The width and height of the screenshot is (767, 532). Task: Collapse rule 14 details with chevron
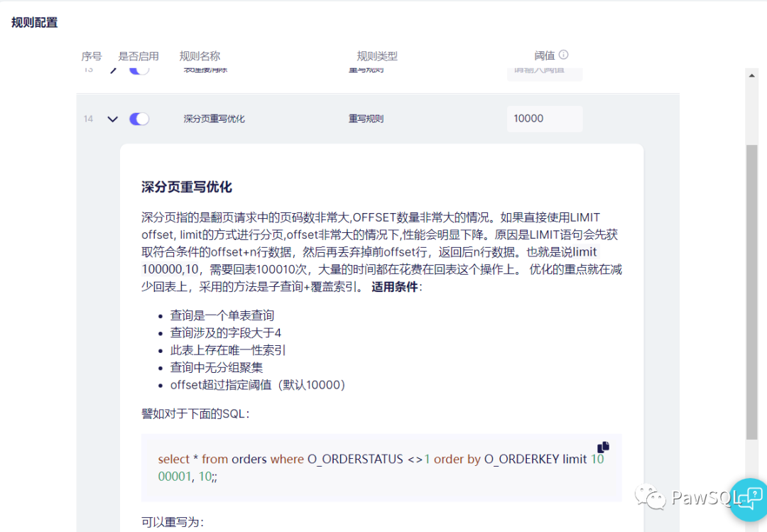(112, 119)
